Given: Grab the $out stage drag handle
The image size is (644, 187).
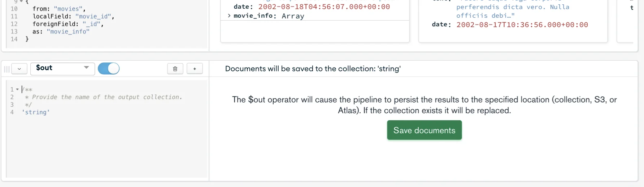Looking at the screenshot, I should click(x=6, y=69).
